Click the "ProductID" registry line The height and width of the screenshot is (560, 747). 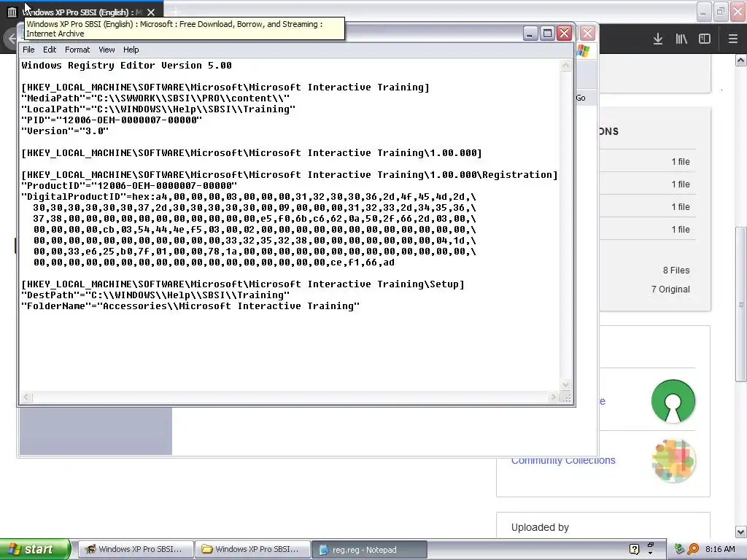(x=129, y=186)
